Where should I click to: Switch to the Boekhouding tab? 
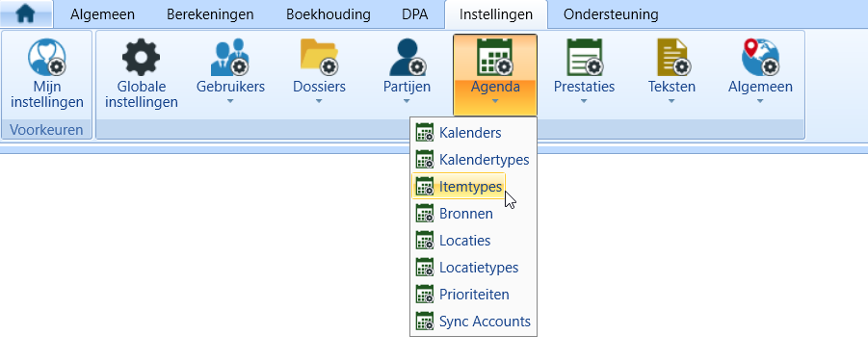tap(329, 14)
